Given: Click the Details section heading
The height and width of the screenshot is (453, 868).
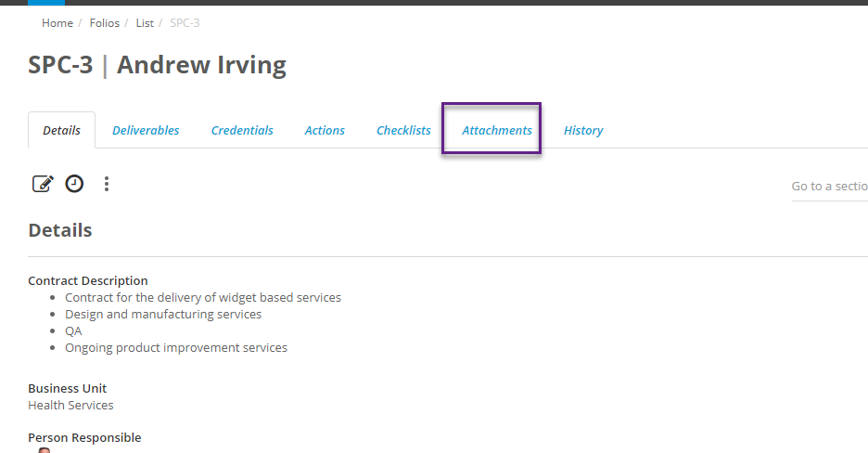Looking at the screenshot, I should tap(60, 230).
